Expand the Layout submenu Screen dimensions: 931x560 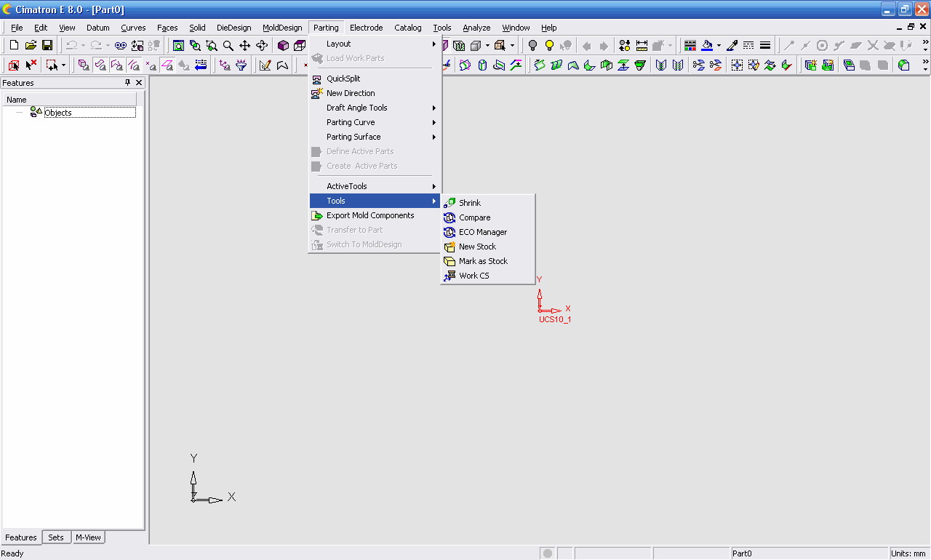tap(375, 44)
